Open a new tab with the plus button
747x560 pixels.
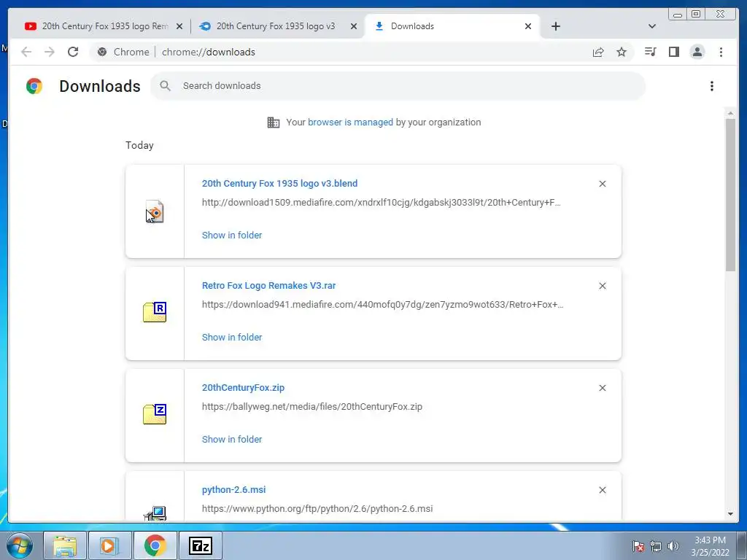(x=555, y=26)
